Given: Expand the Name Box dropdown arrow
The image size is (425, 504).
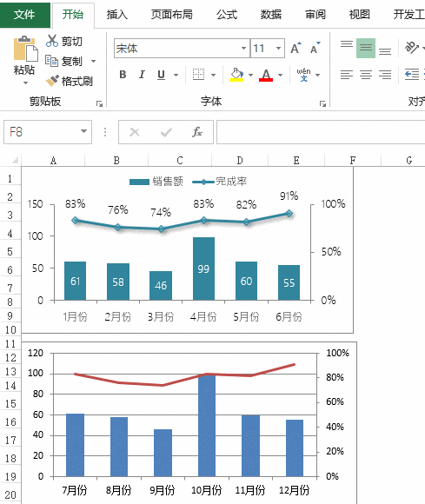Looking at the screenshot, I should click(83, 131).
